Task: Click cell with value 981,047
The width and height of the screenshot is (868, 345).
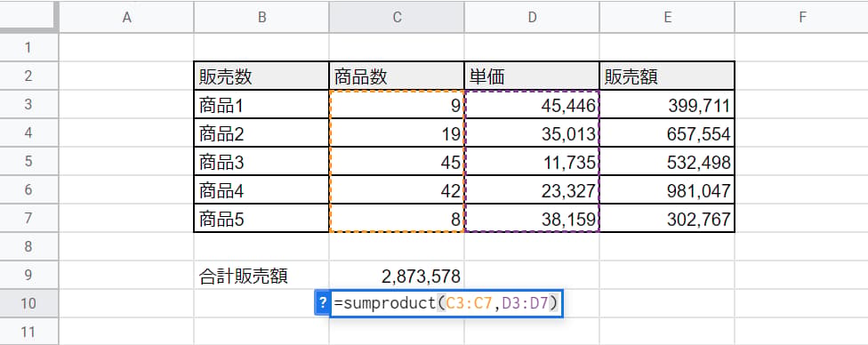Action: 667,190
